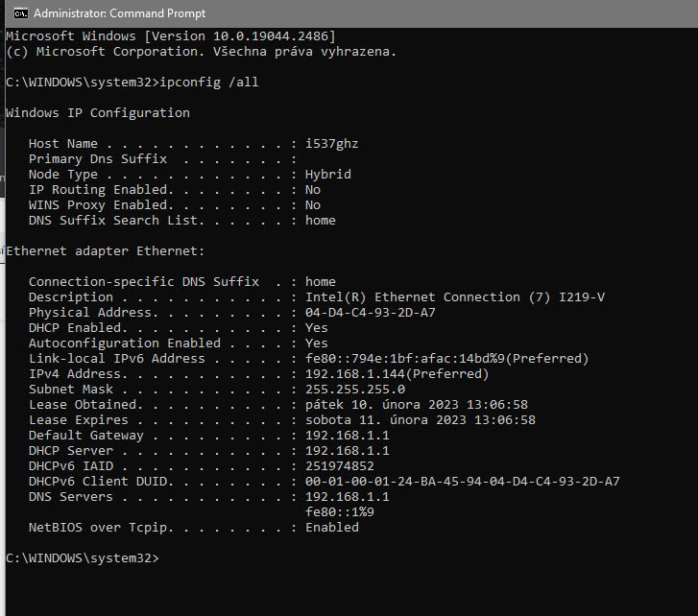Click the Ethernet adapter Ethernet heading

[x=106, y=251]
